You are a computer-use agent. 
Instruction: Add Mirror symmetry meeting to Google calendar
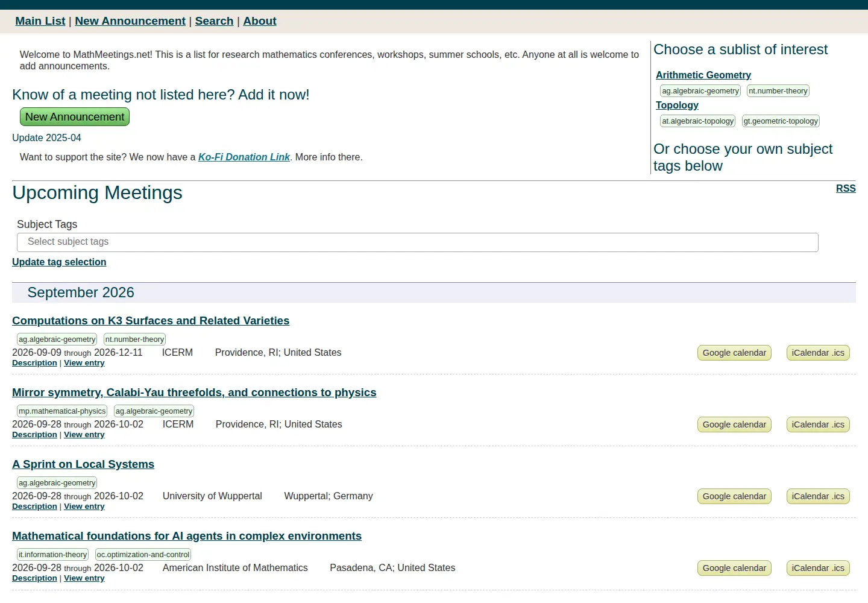click(734, 425)
